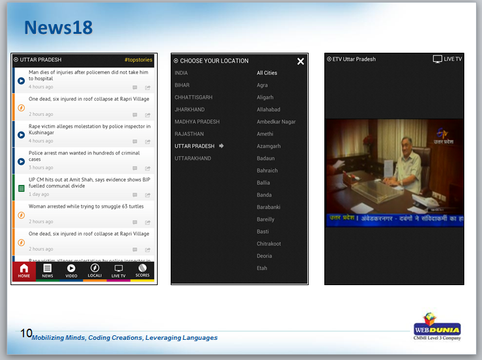The height and width of the screenshot is (360, 482).
Task: Choose Deoria city
Action: 264,256
